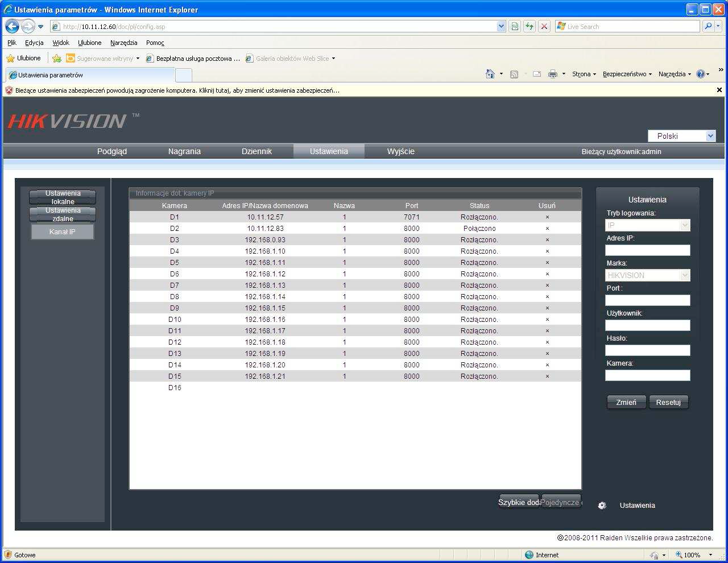Expand the Bezpieczeństwo toolbar menu
Viewport: 728px width, 563px height.
[x=628, y=74]
